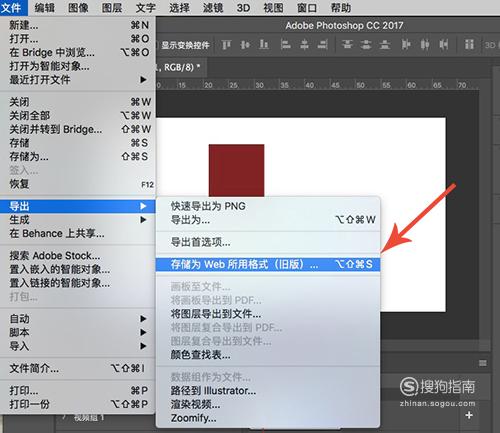This screenshot has height=433, width=500.
Task: Click the plus icon in the timeline panel
Action: [469, 415]
